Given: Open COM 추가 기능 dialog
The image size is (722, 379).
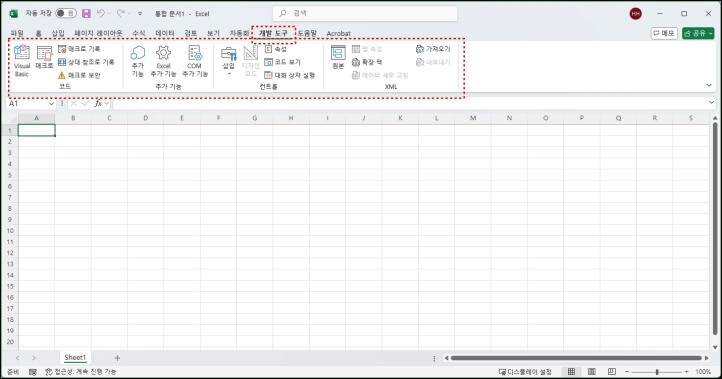Looking at the screenshot, I should coord(195,61).
